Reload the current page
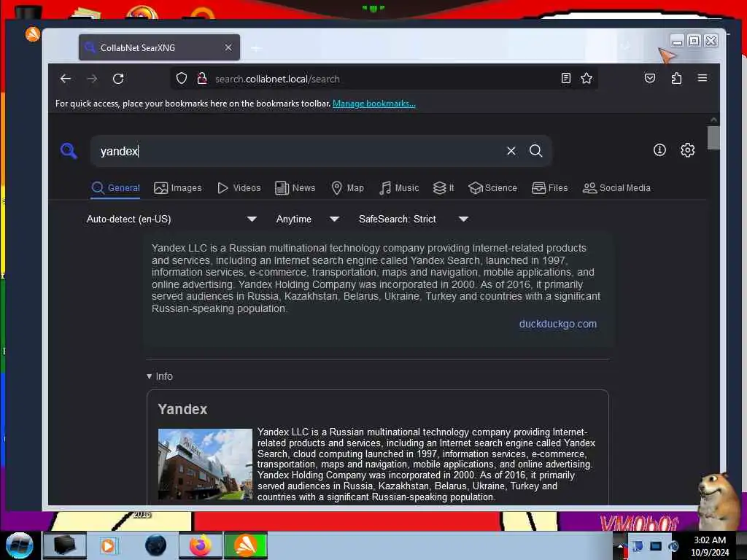 [118, 79]
